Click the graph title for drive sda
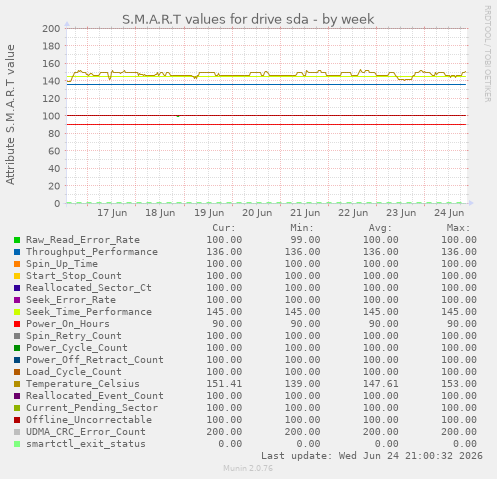This screenshot has height=479, width=497. tap(248, 19)
